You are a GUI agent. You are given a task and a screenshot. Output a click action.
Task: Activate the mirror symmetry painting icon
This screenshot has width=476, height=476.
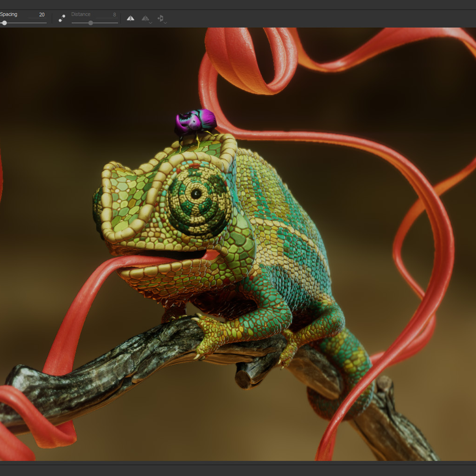click(131, 18)
